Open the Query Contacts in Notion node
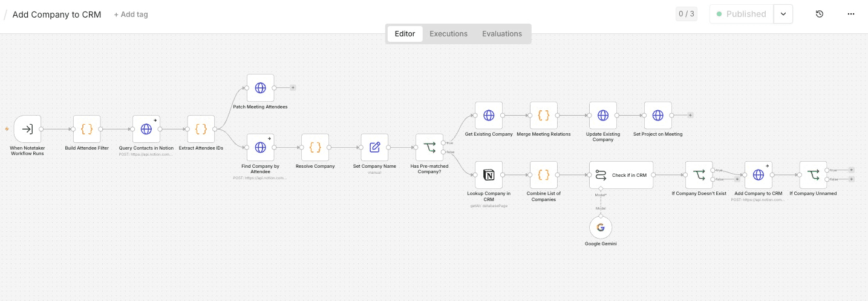This screenshot has width=868, height=301. (146, 129)
